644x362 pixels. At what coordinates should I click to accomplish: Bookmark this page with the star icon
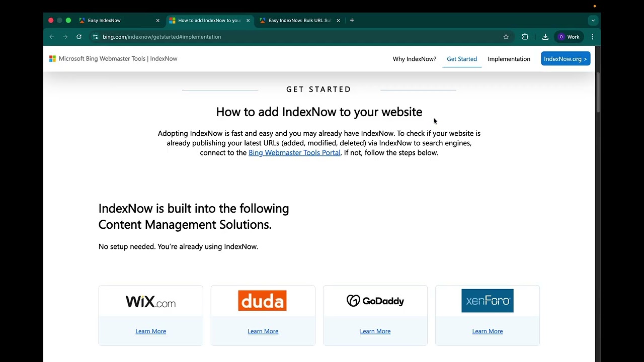click(x=506, y=37)
